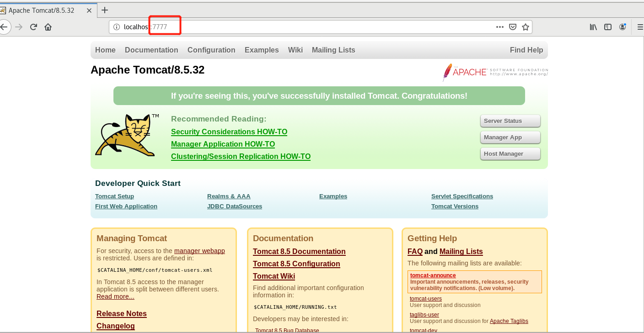The width and height of the screenshot is (644, 333).
Task: Click the $CATALINA_HOME/conf/tomcat-users.xml text
Action: pyautogui.click(x=155, y=270)
